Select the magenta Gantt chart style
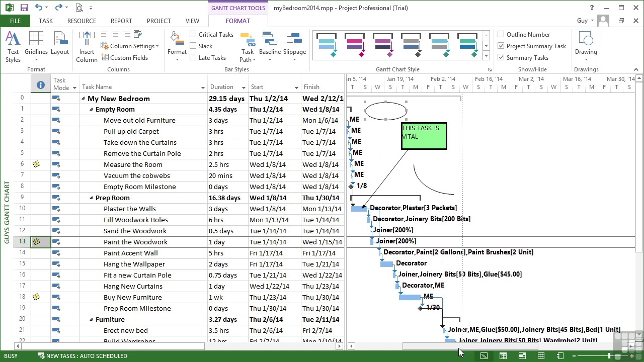The image size is (644, 362). (x=355, y=46)
